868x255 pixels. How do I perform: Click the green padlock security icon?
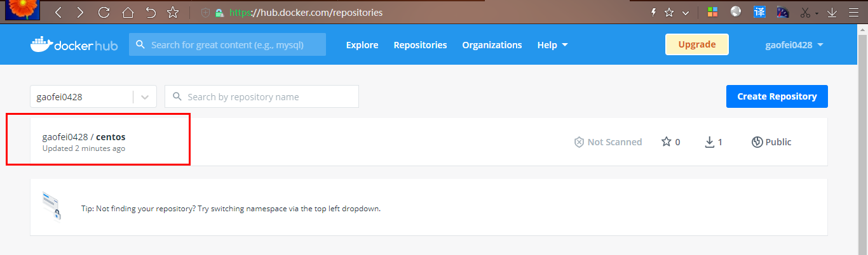pos(219,13)
